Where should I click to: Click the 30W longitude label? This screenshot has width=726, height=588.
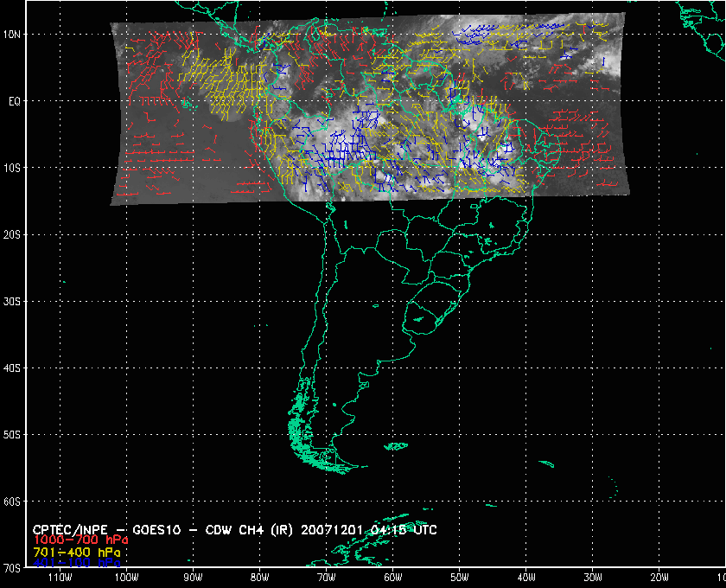(x=593, y=578)
